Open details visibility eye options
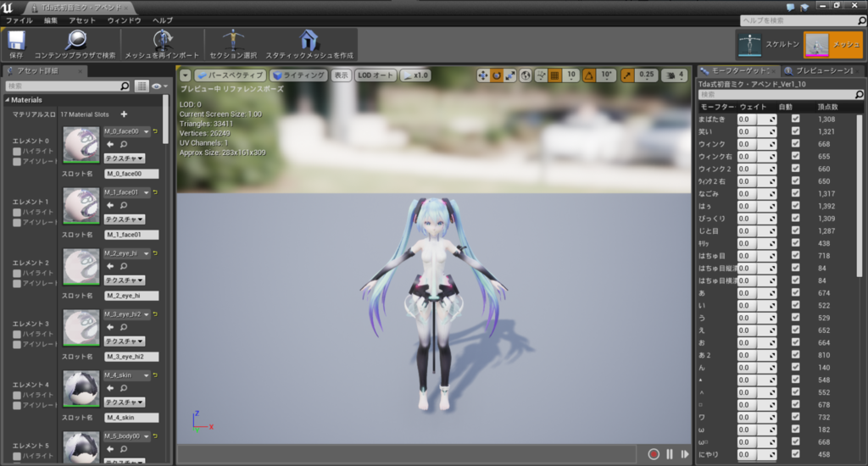 pos(159,86)
